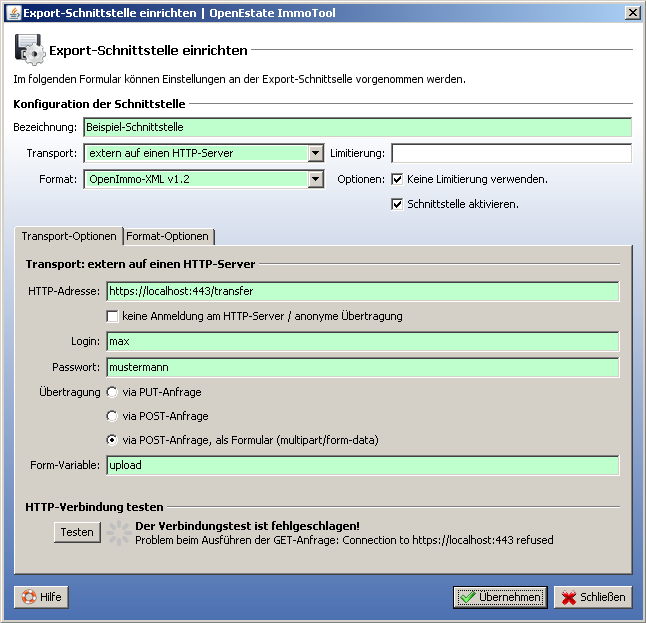Toggle 'Schnittstelle aktivieren' checkbox

[x=397, y=204]
